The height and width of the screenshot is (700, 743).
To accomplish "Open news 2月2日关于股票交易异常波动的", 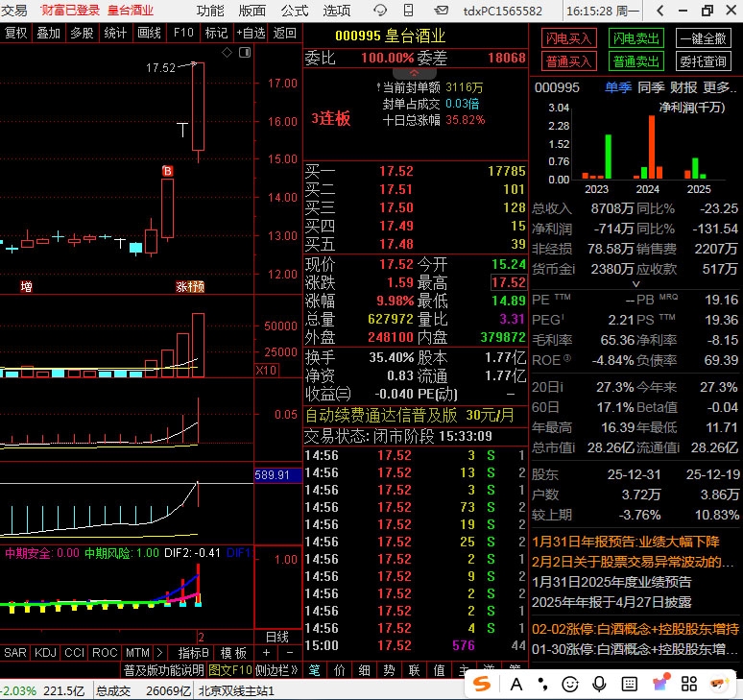I will pos(633,562).
